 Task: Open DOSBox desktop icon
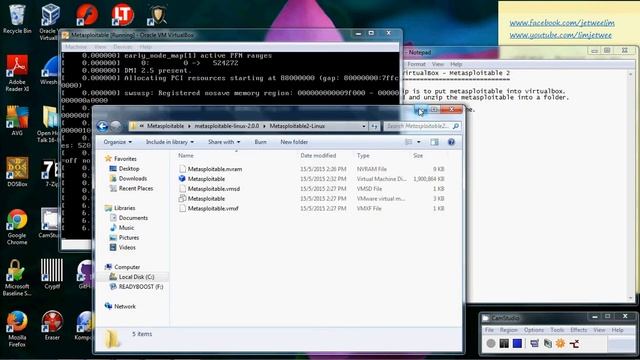(x=17, y=172)
